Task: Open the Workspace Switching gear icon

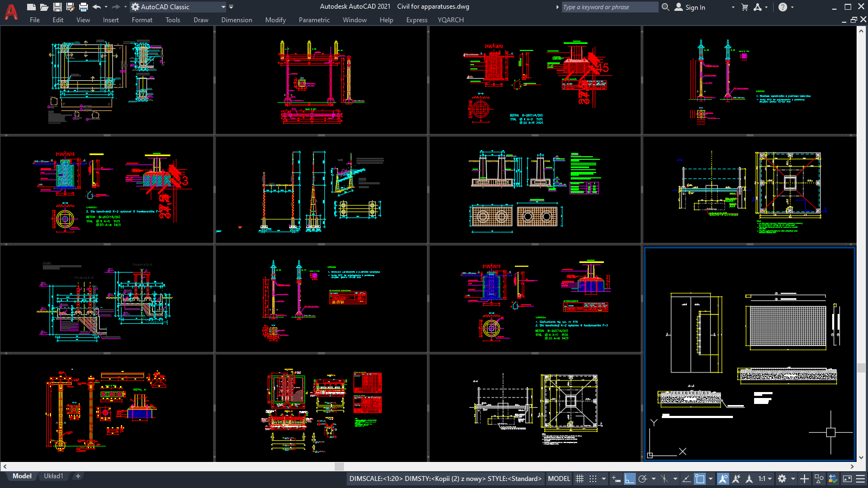Action: coord(782,479)
